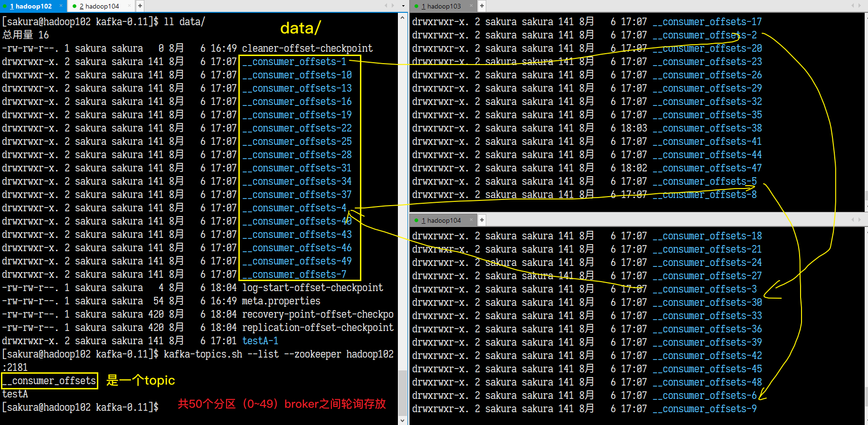Click __consumer_offsets-7 directory name
This screenshot has width=868, height=425.
point(294,274)
